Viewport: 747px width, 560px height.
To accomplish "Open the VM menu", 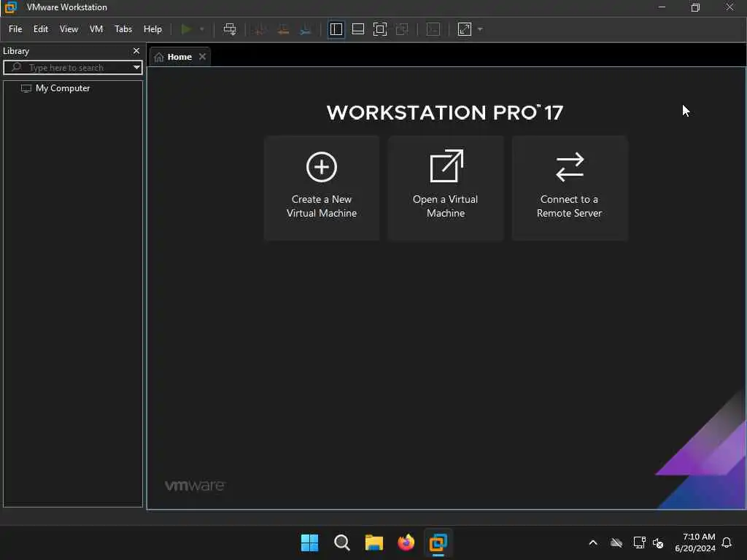I will pos(96,29).
